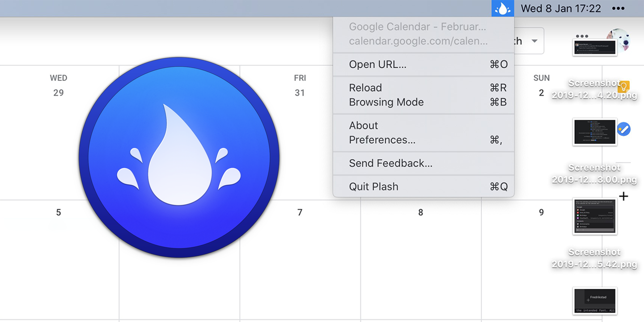Open Preferences… from the menu
Viewport: 644px width, 322px height.
pyautogui.click(x=382, y=140)
